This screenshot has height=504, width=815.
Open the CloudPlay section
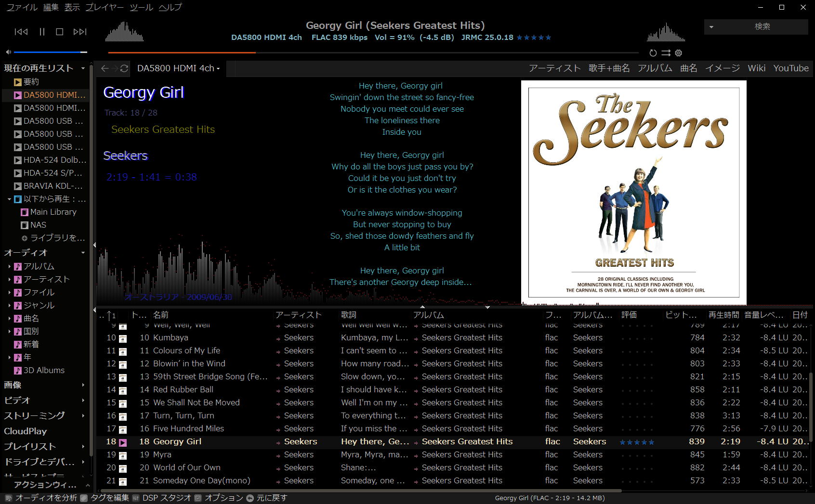[x=26, y=431]
